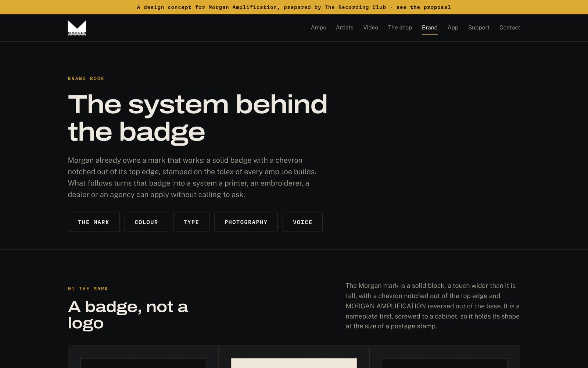Click the 'A badge, not a logo' heading

(128, 315)
